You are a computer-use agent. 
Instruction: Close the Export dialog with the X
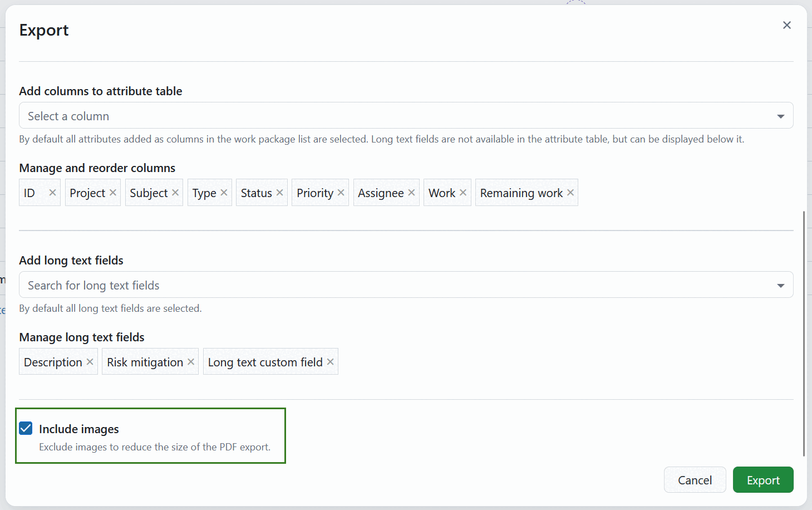pos(786,25)
